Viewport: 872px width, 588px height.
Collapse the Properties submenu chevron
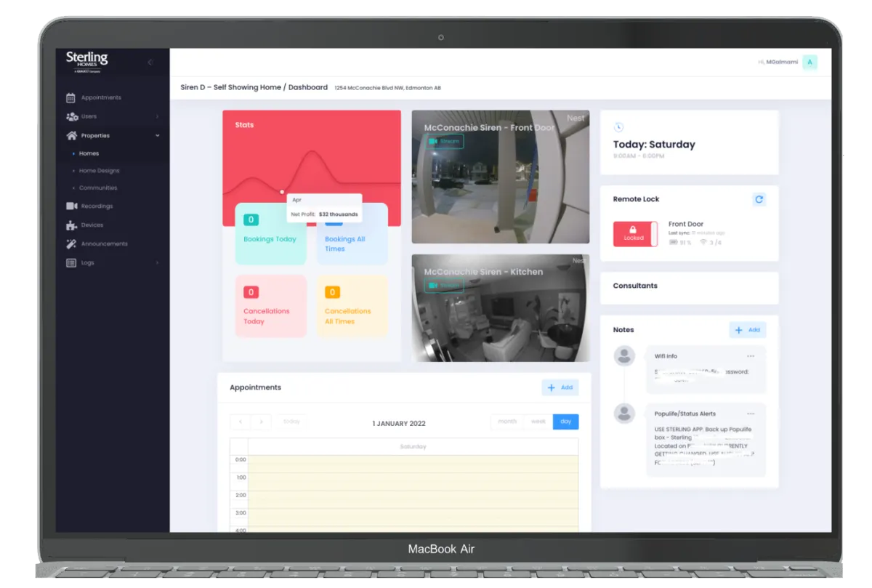coord(157,135)
